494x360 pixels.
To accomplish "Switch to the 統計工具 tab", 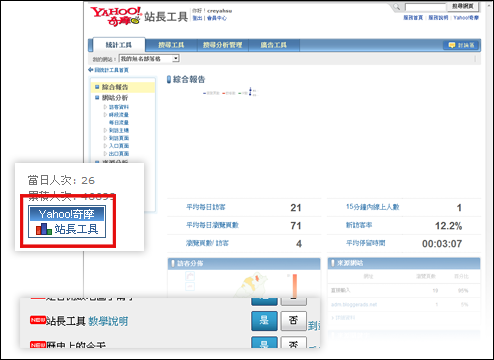I will click(x=119, y=45).
